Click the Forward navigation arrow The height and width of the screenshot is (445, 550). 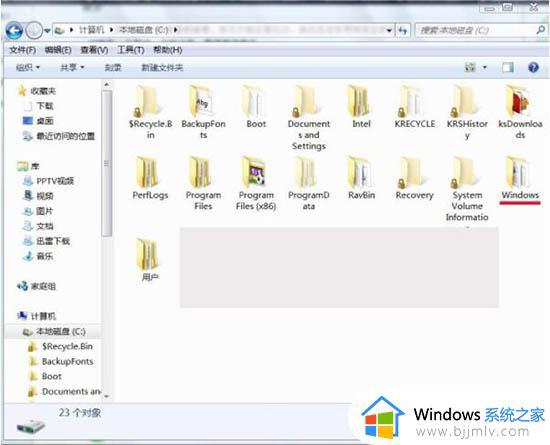point(34,31)
